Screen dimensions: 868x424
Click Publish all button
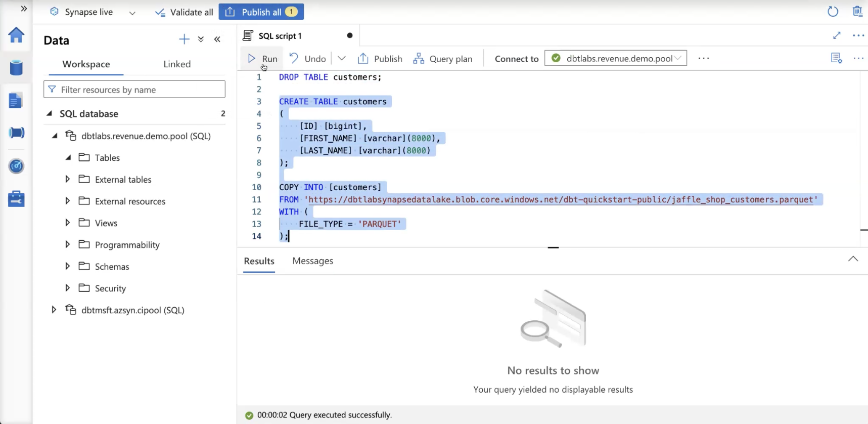pyautogui.click(x=261, y=12)
